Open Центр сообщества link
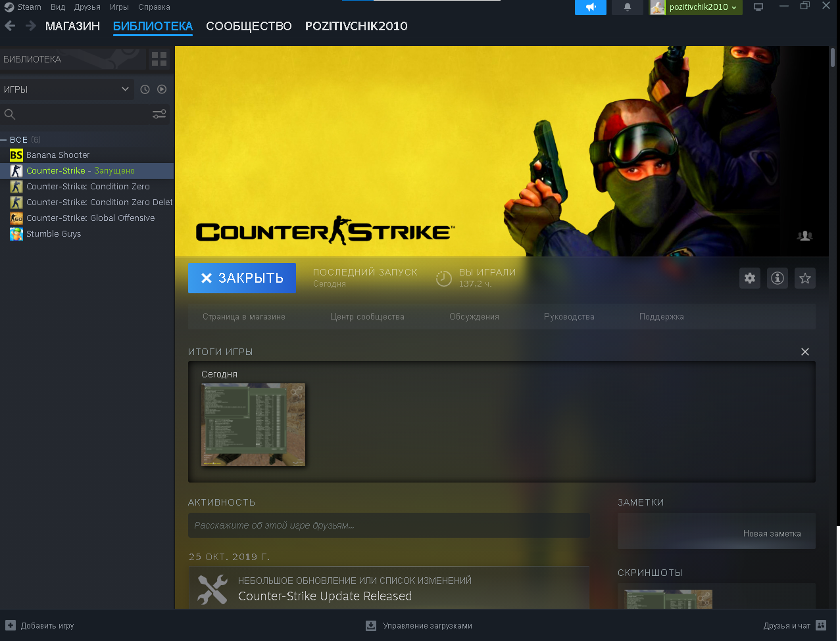Screen dimensions: 840x641 click(367, 317)
